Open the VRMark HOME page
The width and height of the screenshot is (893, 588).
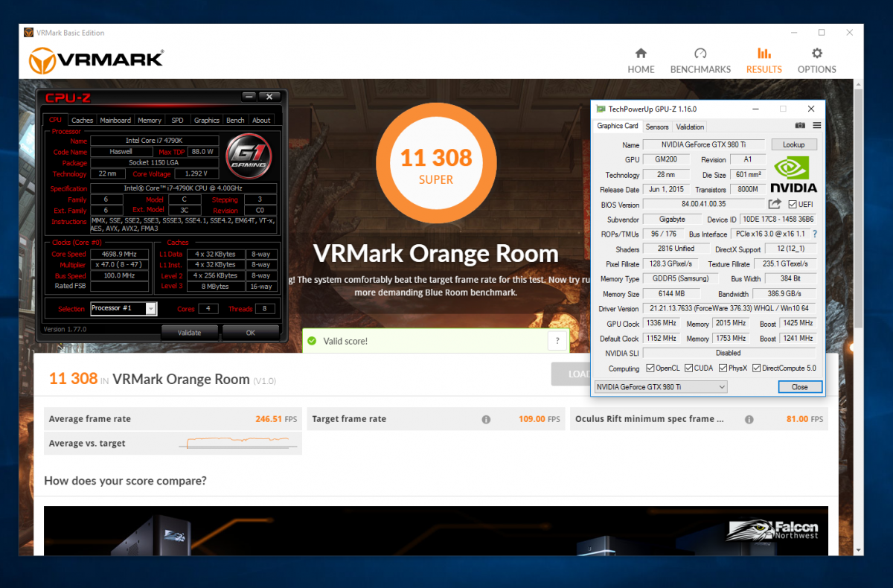[x=641, y=61]
